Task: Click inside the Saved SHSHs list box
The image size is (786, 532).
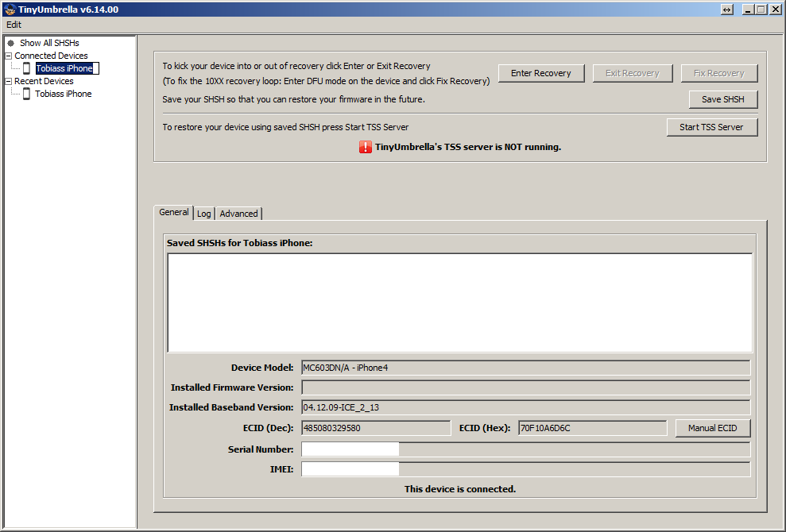Action: click(459, 303)
